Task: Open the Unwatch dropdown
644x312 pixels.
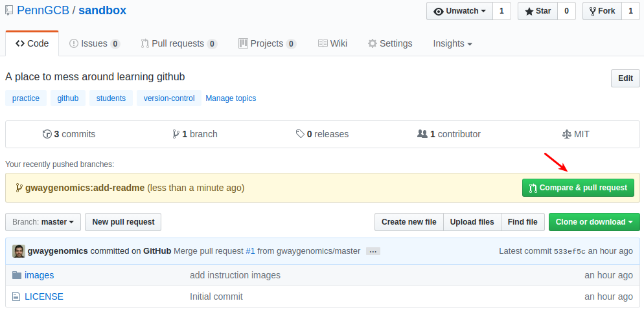Action: coord(459,11)
